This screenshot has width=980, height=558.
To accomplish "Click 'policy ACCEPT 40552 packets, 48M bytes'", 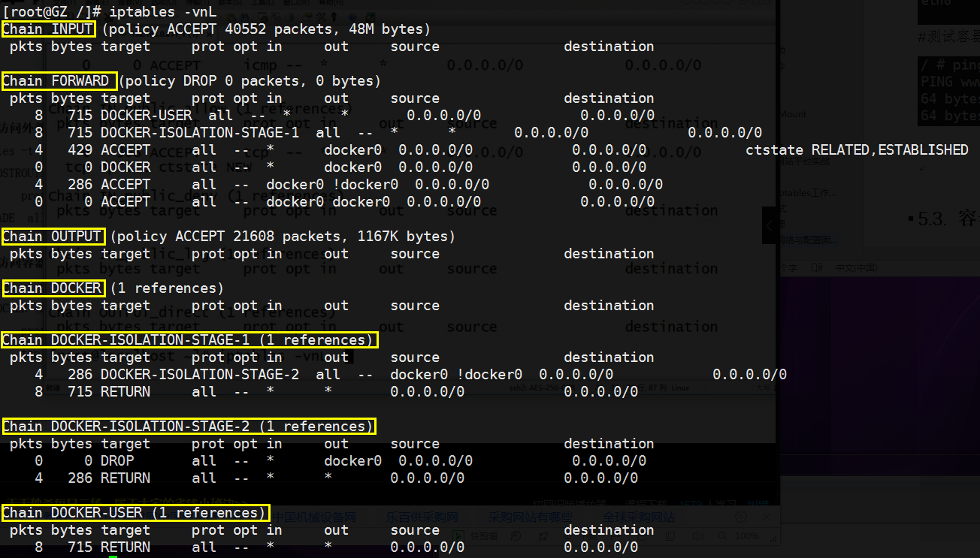I will (266, 29).
